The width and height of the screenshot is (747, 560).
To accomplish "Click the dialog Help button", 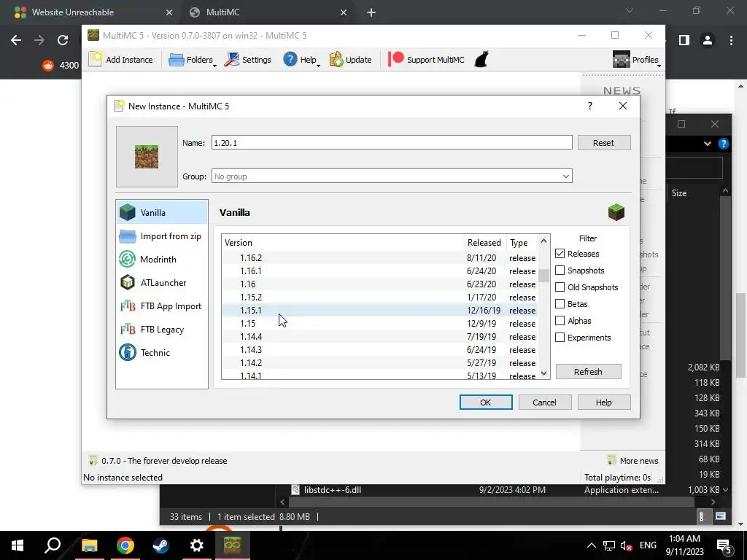I will click(603, 402).
